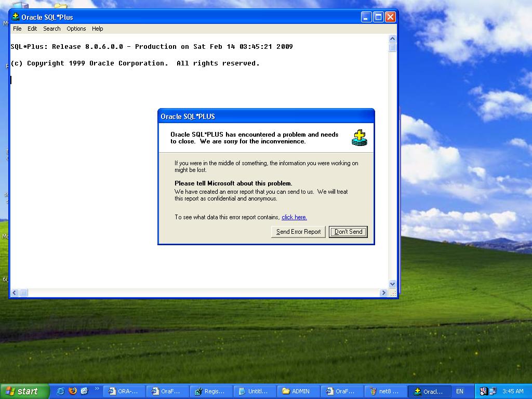Image resolution: width=532 pixels, height=399 pixels.
Task: Click the network connection tray icon
Action: point(493,391)
